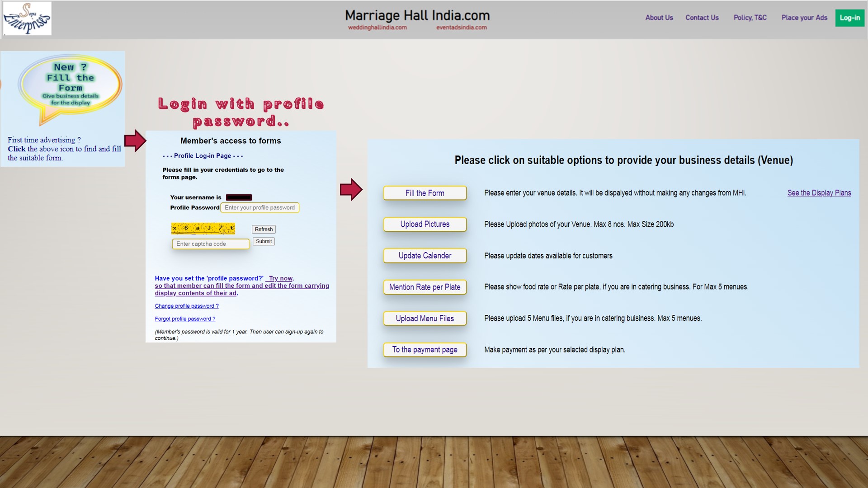Refresh the captcha code
The width and height of the screenshot is (868, 488).
(x=264, y=229)
